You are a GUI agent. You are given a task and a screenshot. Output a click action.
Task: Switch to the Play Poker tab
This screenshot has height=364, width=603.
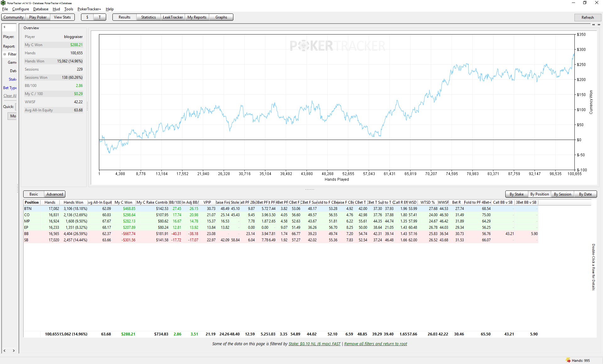pyautogui.click(x=38, y=17)
